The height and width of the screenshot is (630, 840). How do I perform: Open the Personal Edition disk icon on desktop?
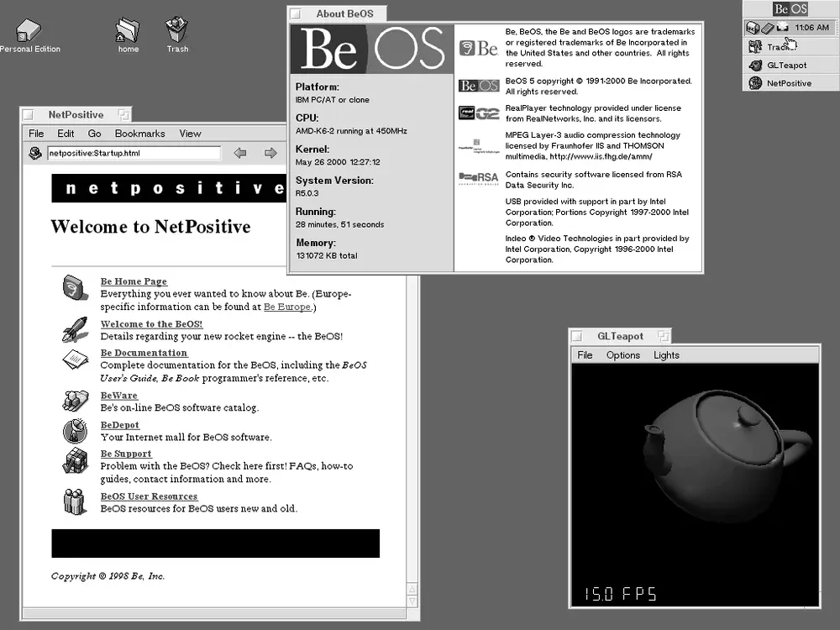point(28,30)
